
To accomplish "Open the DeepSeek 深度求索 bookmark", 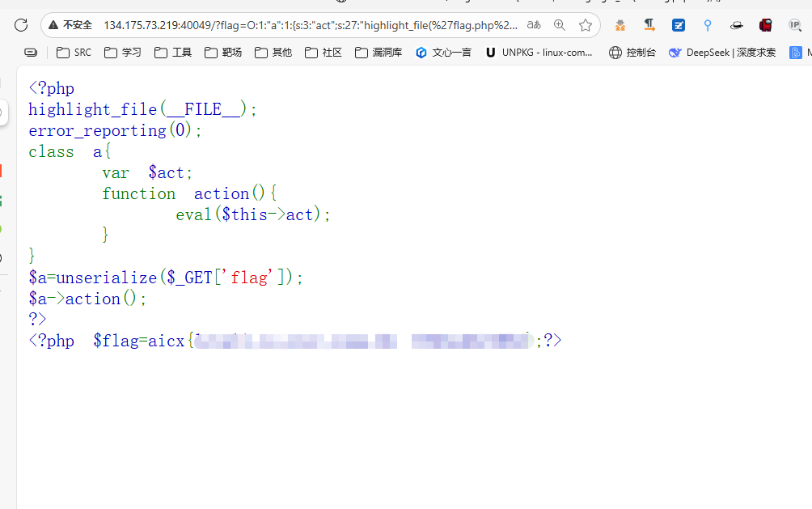I will click(x=722, y=53).
